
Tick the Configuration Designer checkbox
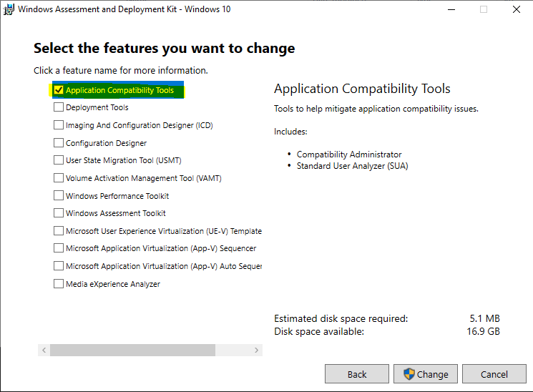pyautogui.click(x=59, y=143)
